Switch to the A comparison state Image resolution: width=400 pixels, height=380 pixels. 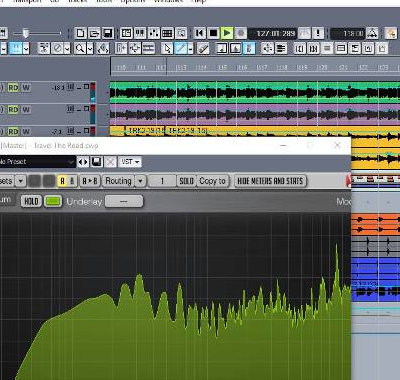pos(62,181)
